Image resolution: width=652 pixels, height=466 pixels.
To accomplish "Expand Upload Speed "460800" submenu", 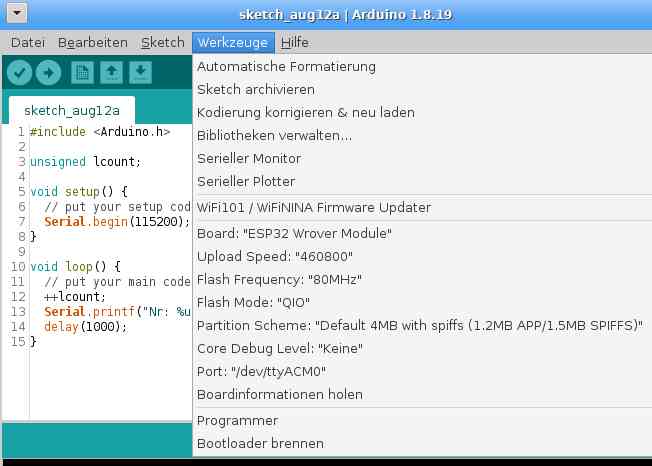I will 422,256.
